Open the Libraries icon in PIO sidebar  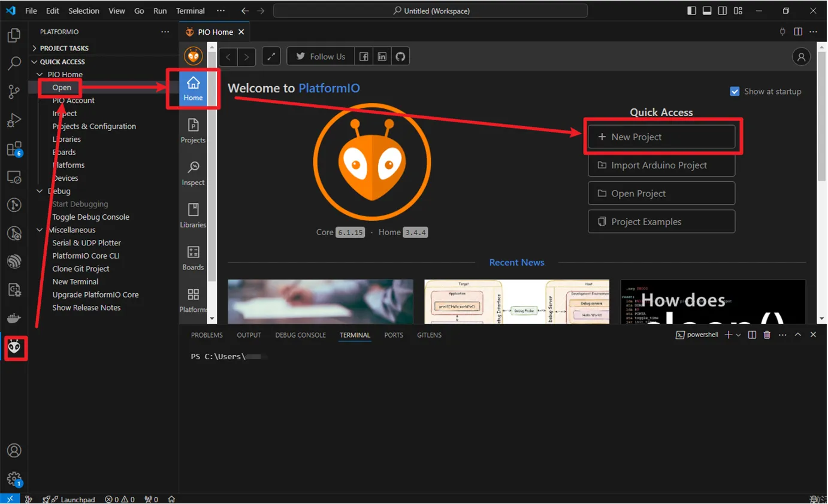193,215
